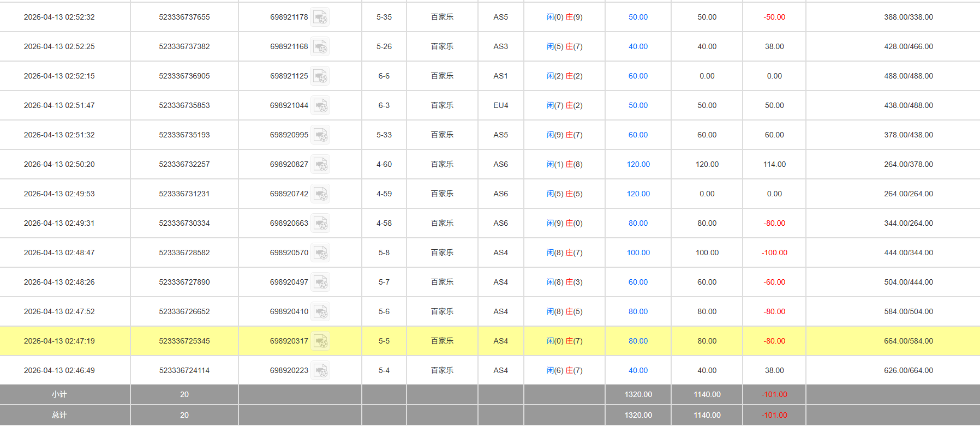Screen dimensions: 980x433
Task: Open 50.00 bet link in EU4 row
Action: point(638,106)
